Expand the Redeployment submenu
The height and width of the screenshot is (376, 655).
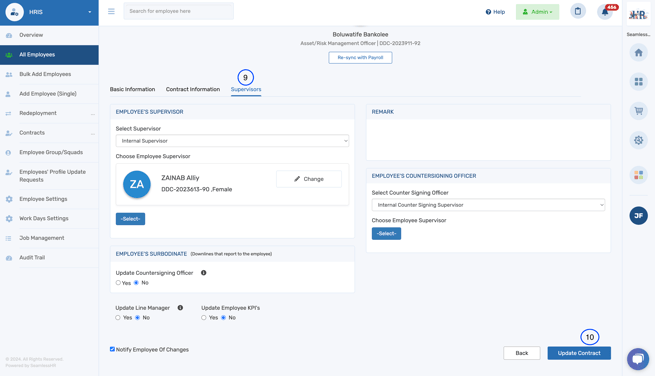93,114
